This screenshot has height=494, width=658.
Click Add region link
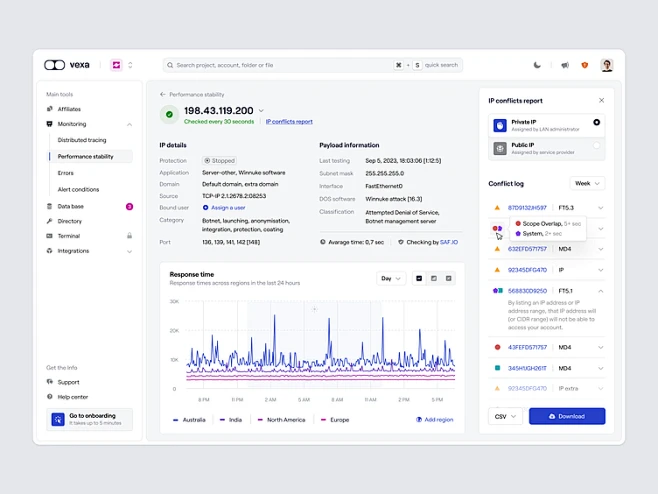click(435, 420)
